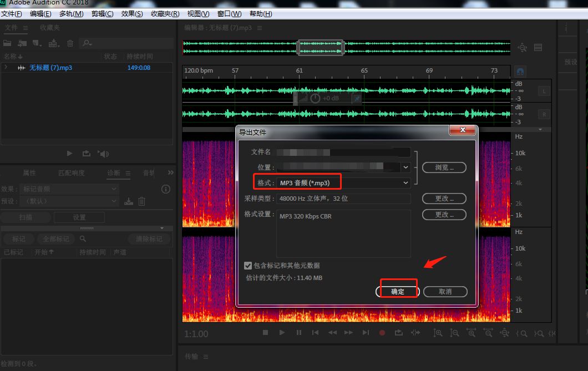Open the 编辑器 panel menu icon
Screen dimensions: 588x371
point(260,28)
